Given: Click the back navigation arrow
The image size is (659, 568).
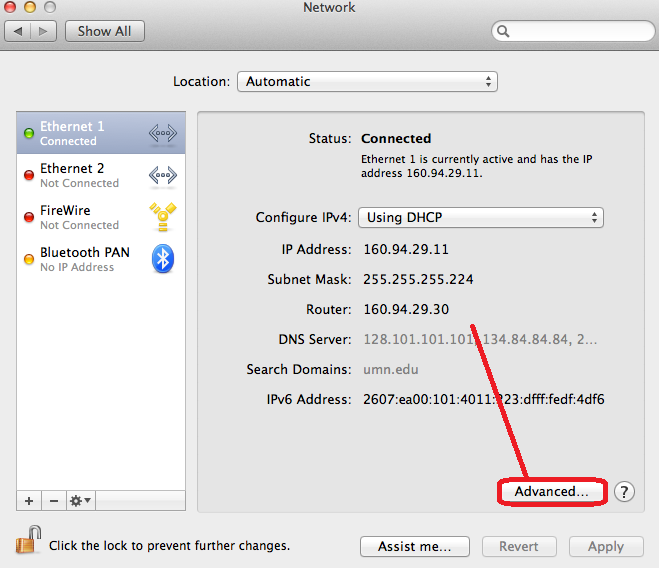Looking at the screenshot, I should (x=18, y=32).
